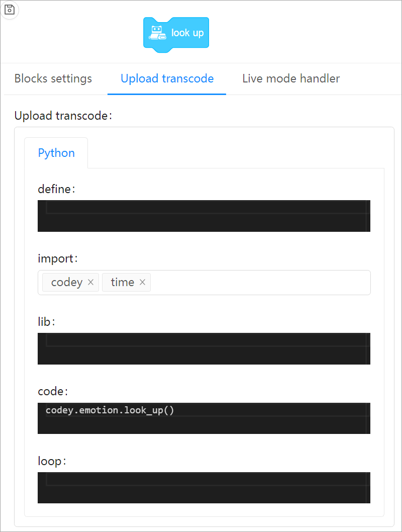Select the look up block preview

176,35
